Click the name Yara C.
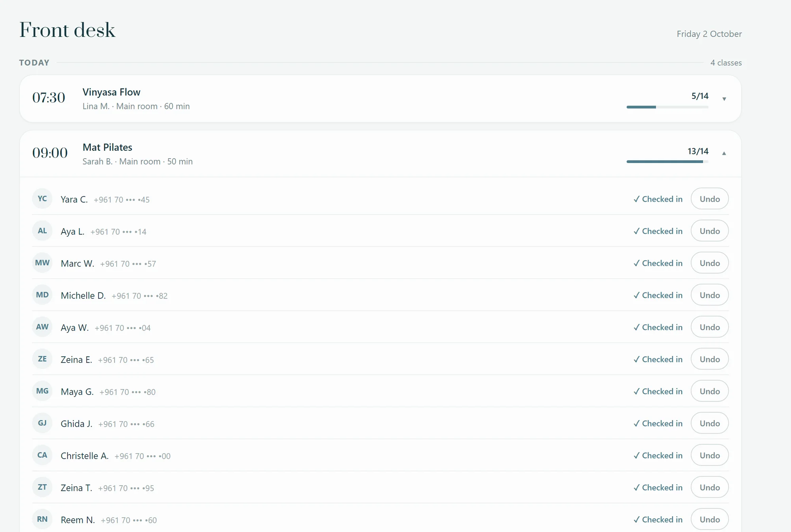 pyautogui.click(x=74, y=199)
